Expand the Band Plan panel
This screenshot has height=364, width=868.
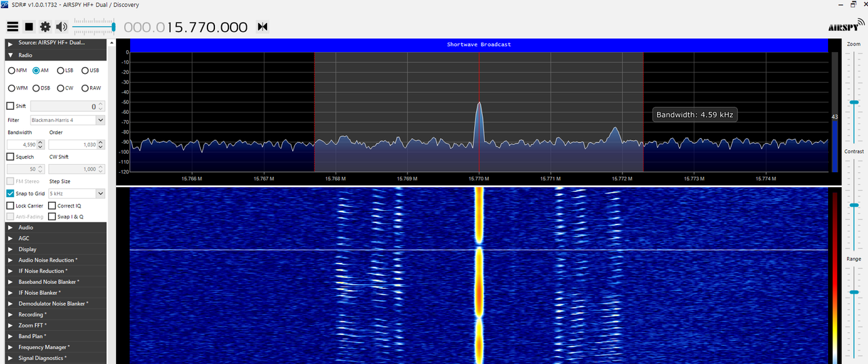coord(56,336)
